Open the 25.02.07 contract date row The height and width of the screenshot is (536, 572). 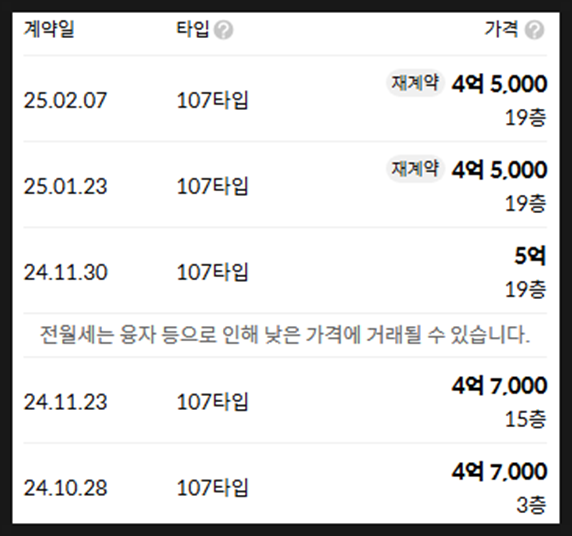(285, 99)
